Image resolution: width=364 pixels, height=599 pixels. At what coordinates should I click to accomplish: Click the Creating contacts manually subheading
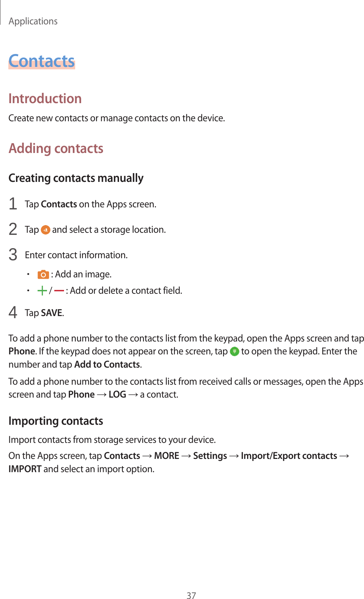click(76, 178)
